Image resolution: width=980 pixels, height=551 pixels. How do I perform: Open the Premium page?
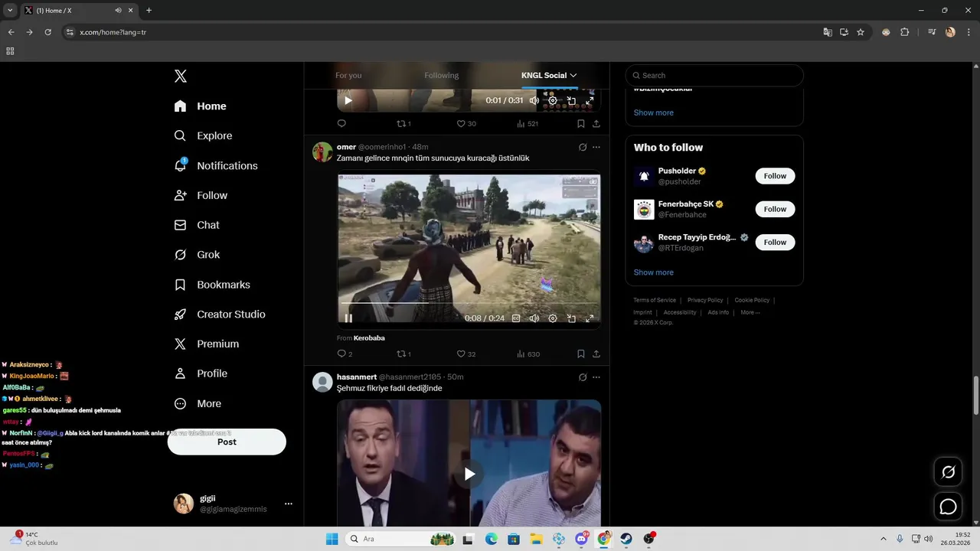point(207,344)
